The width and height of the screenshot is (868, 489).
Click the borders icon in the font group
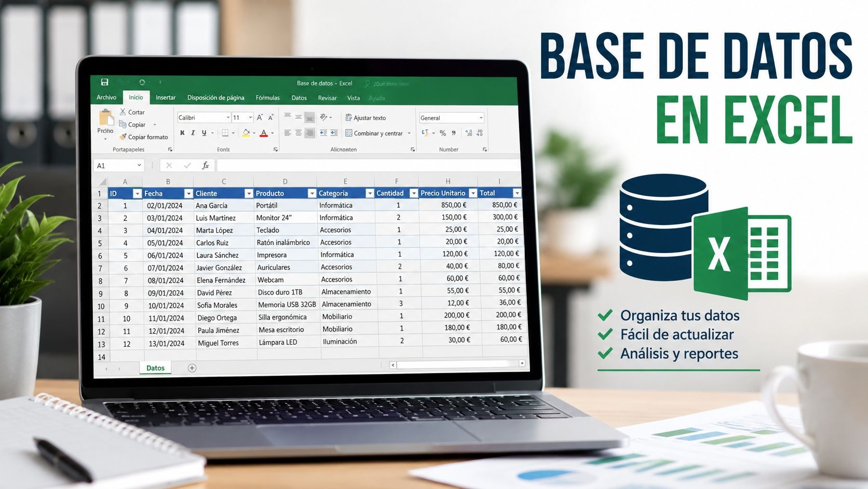[x=225, y=133]
